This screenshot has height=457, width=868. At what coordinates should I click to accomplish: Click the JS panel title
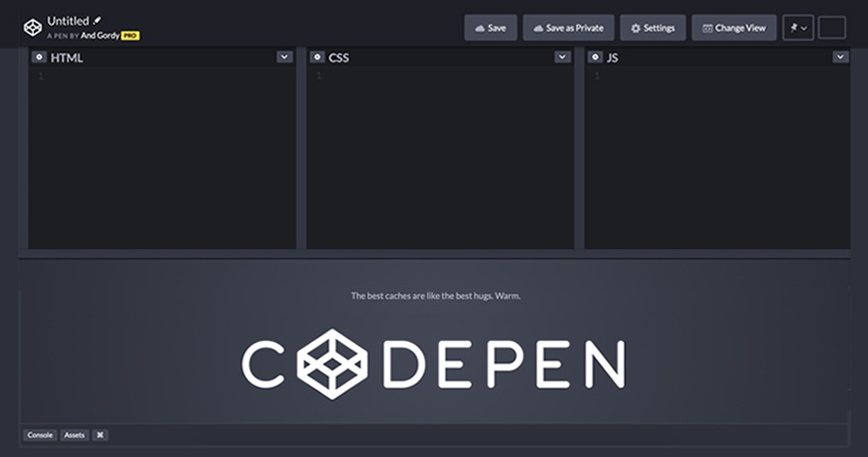(612, 57)
